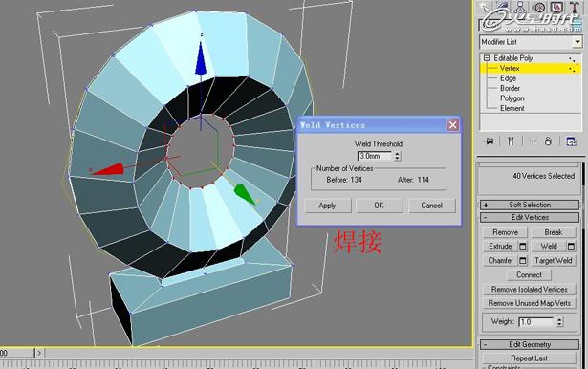Click the Repeat Last button
The width and height of the screenshot is (588, 369).
[x=529, y=358]
